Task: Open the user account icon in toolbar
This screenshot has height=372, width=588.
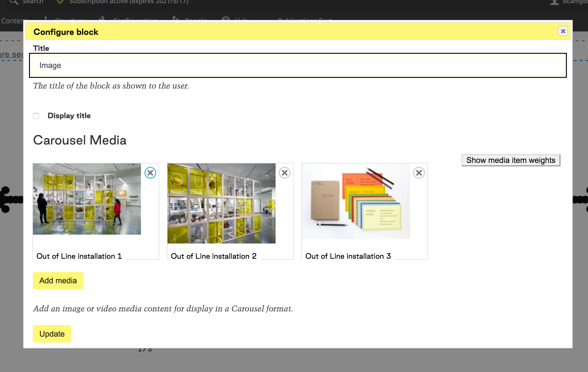Action: [x=554, y=2]
